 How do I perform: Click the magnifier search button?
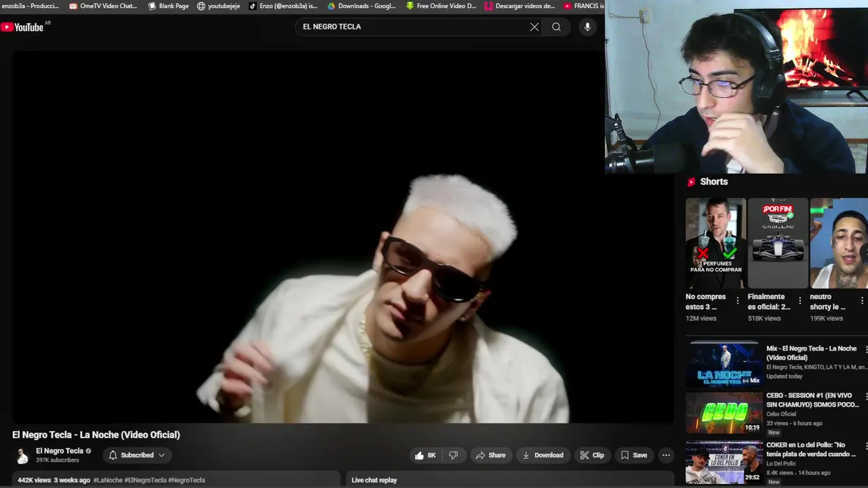click(x=556, y=27)
